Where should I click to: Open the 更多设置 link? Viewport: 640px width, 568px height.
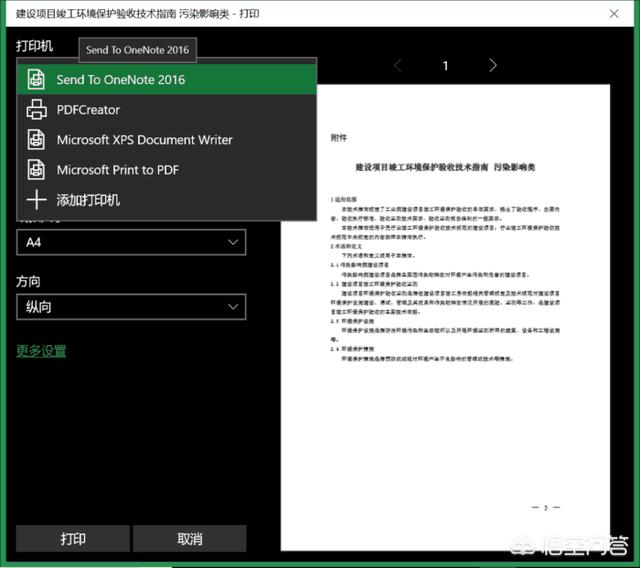(x=41, y=351)
